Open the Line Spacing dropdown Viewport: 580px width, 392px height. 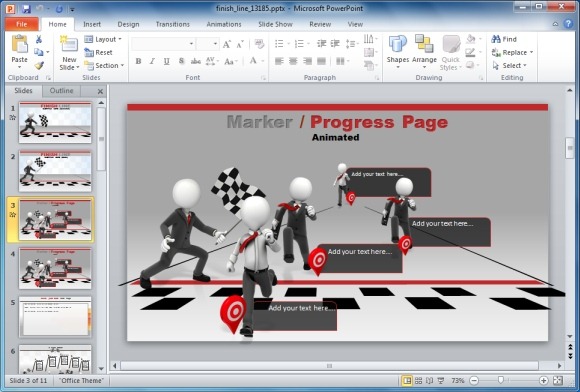[352, 44]
